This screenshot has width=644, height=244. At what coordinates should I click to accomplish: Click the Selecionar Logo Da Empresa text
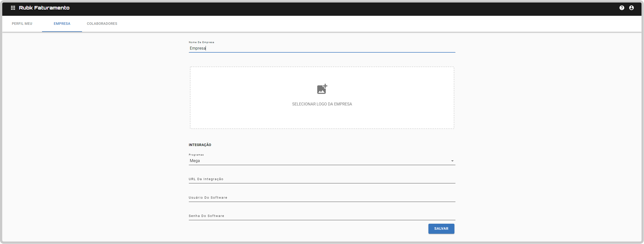(x=322, y=104)
